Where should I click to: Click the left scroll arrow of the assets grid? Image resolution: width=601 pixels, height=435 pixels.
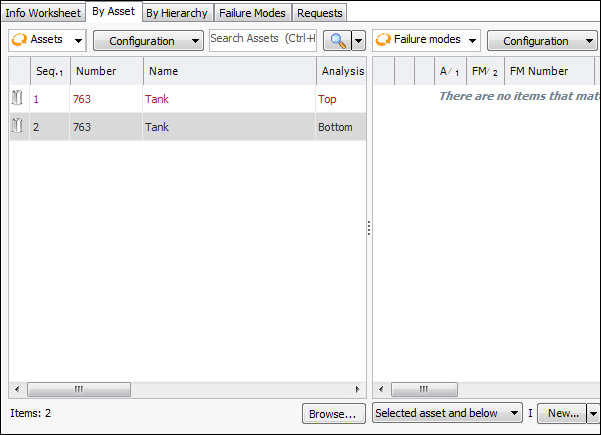pos(17,389)
